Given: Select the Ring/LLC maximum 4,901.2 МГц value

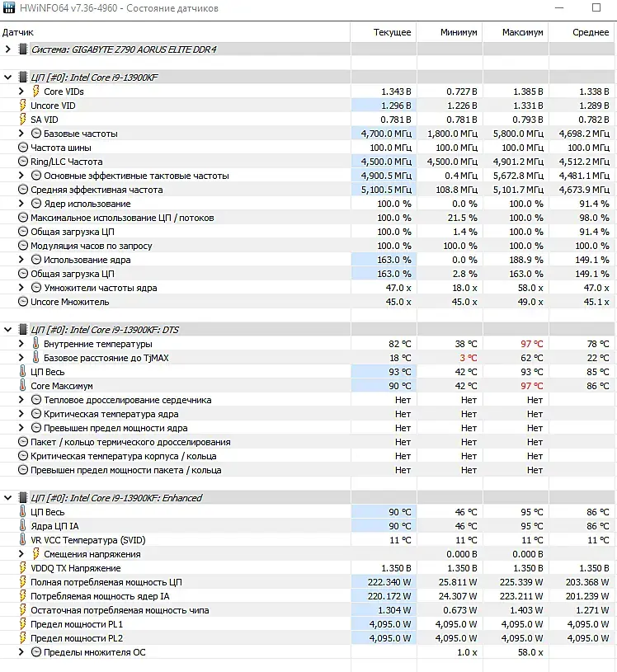Looking at the screenshot, I should click(518, 162).
